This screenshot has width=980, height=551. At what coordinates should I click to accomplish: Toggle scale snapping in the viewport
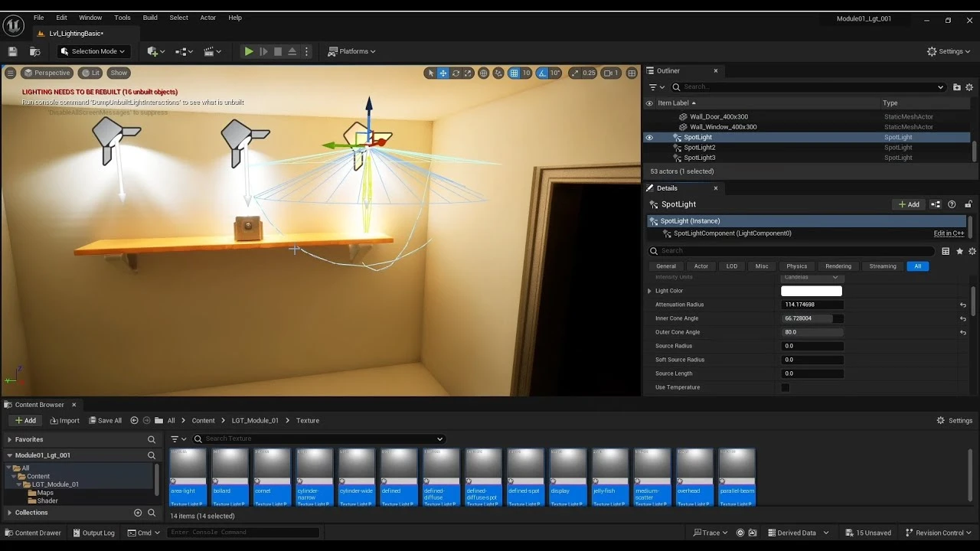575,73
